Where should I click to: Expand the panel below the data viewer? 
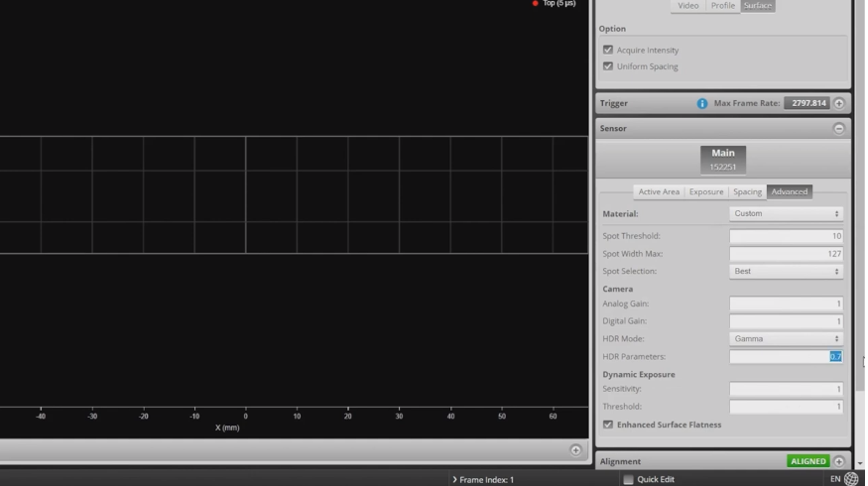pyautogui.click(x=575, y=450)
